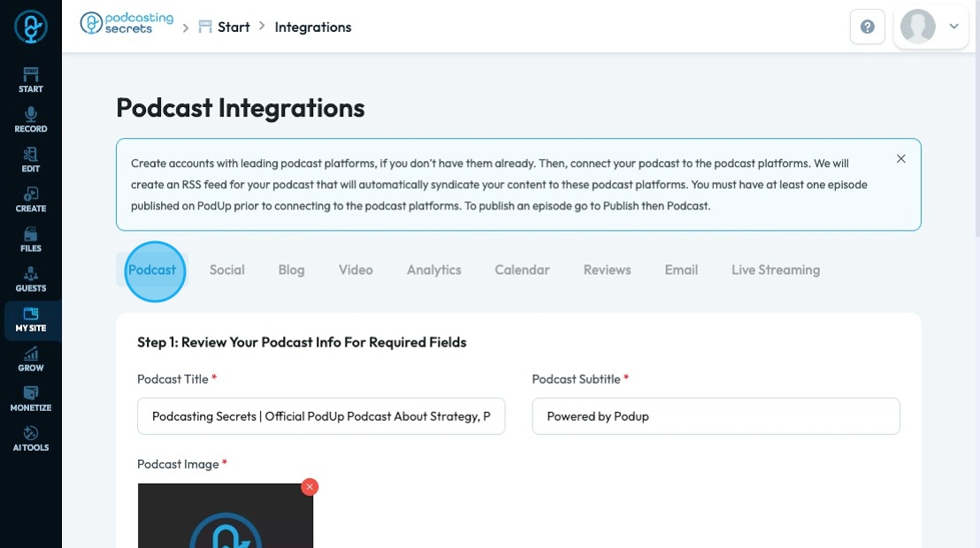Open the Grow analytics section
The width and height of the screenshot is (980, 548).
tap(31, 358)
